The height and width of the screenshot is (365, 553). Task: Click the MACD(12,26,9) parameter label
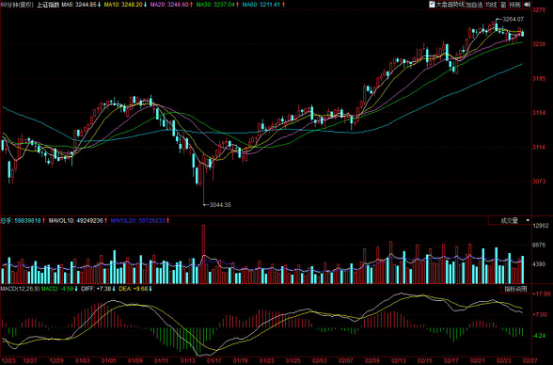click(x=20, y=289)
